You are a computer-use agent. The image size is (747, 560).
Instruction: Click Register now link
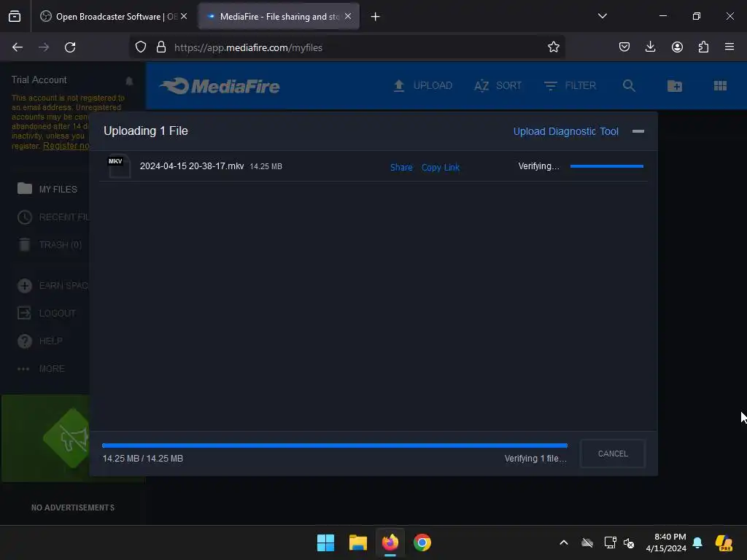pyautogui.click(x=66, y=146)
